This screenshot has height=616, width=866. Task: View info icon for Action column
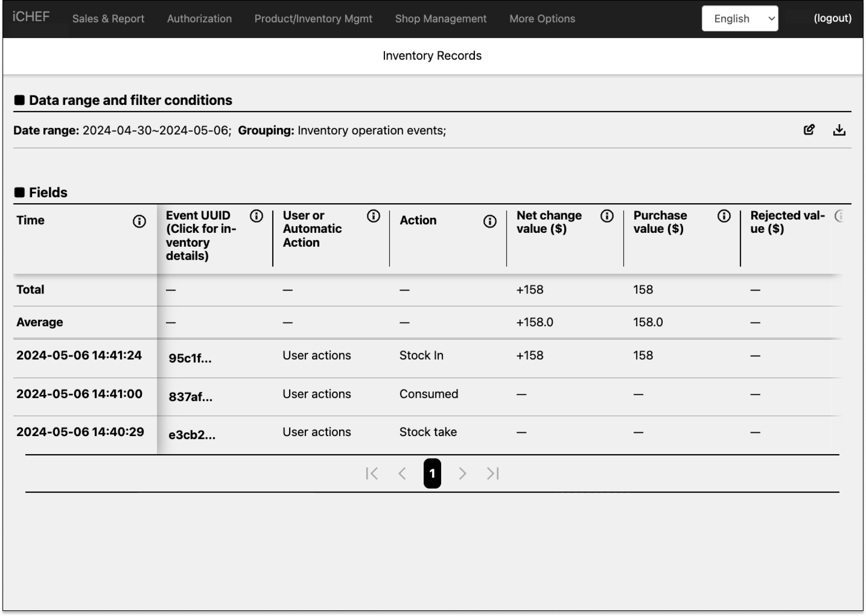pyautogui.click(x=490, y=221)
